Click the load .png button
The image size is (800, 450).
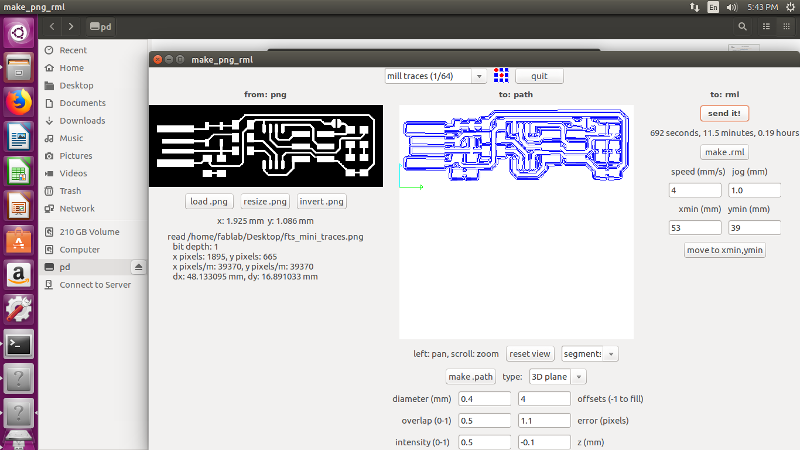[209, 202]
